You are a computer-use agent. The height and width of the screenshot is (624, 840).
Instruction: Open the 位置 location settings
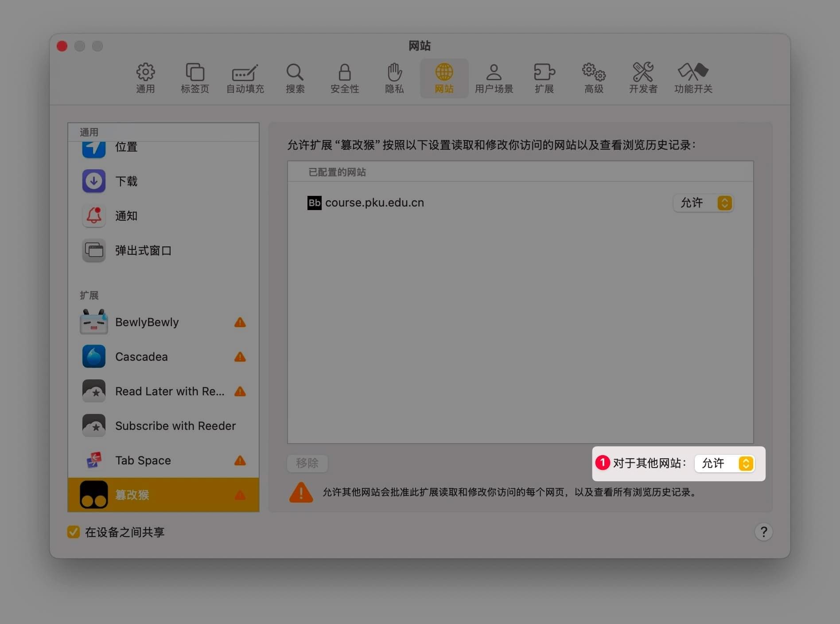click(x=126, y=147)
